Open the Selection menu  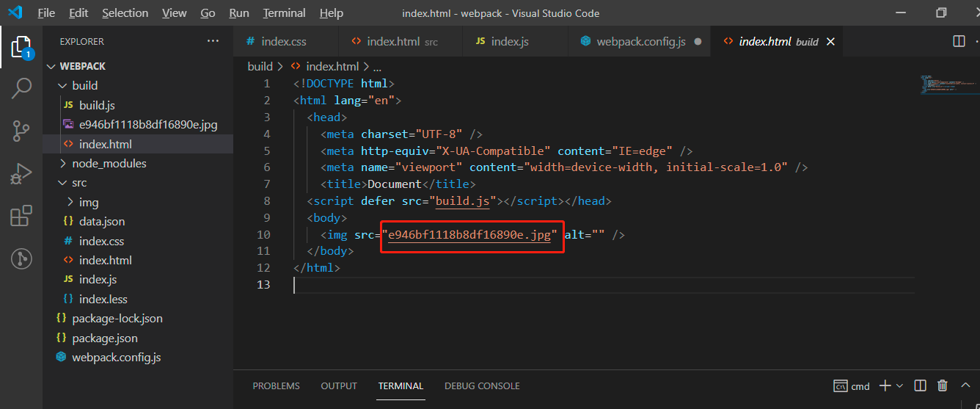125,13
